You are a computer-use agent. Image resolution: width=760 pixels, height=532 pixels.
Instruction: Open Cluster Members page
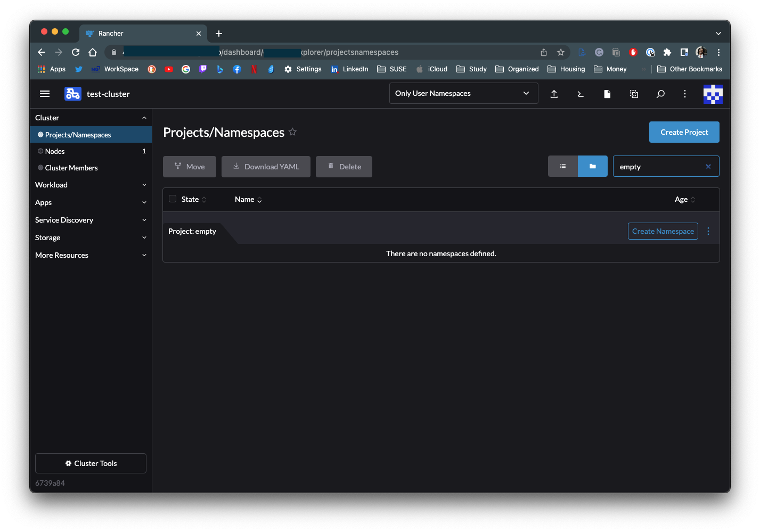coord(71,168)
